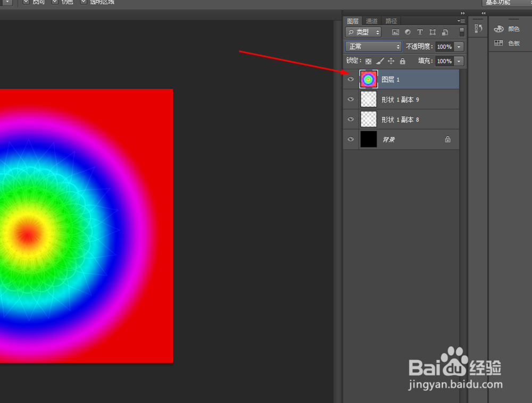Toggle the 仿色 checkbox
532x403 pixels.
click(55, 2)
